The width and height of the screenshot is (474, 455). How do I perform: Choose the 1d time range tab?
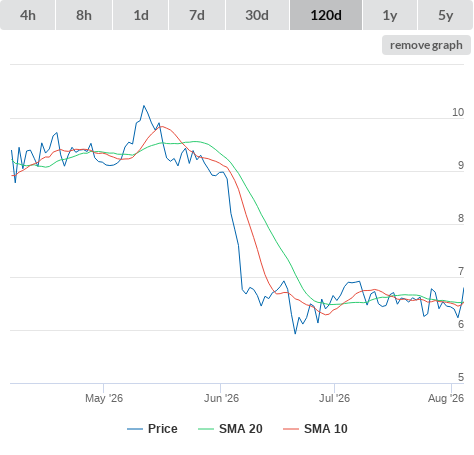coord(141,15)
